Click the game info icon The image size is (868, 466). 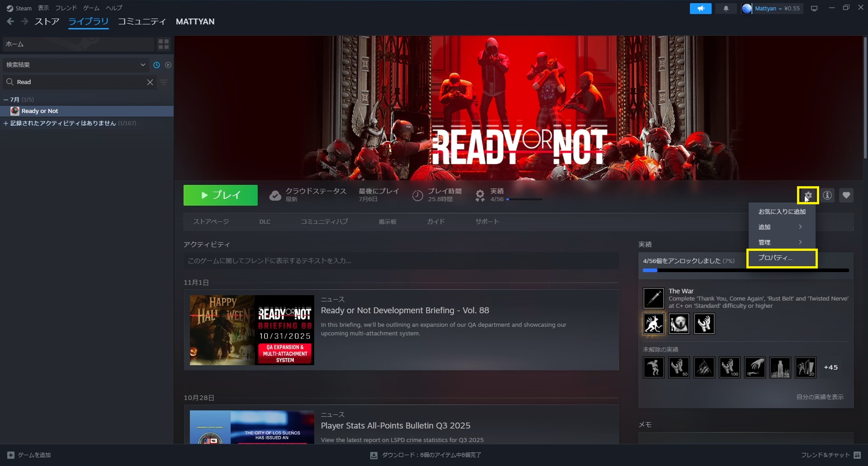click(x=827, y=195)
